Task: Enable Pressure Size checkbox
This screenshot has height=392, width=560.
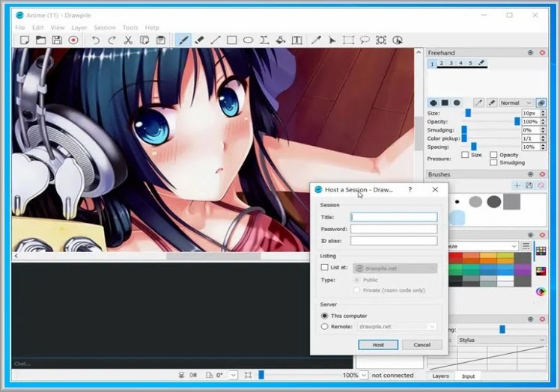Action: coord(465,155)
